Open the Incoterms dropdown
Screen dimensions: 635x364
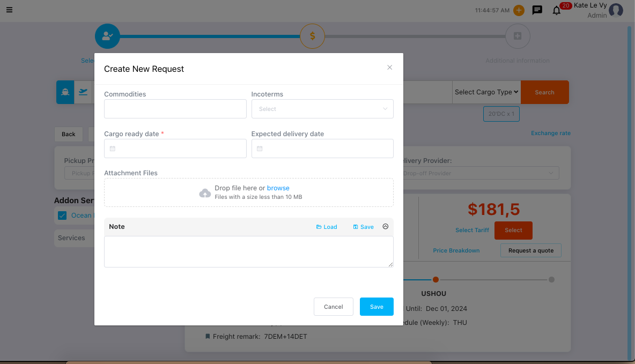click(322, 109)
